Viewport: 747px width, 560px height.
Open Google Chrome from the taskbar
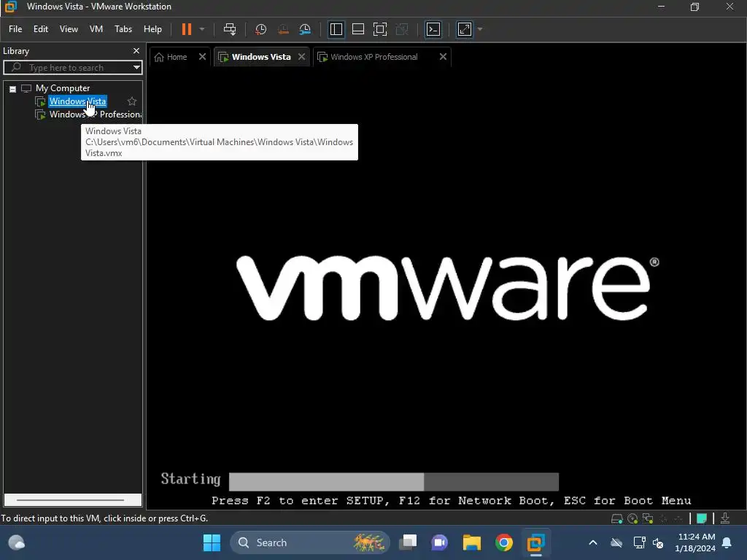503,542
